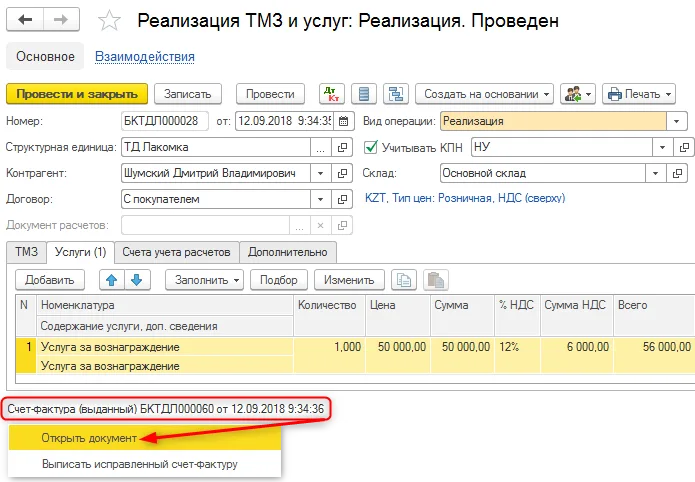The image size is (695, 482).
Task: Open Документ расчетов card icon
Action: (x=342, y=226)
